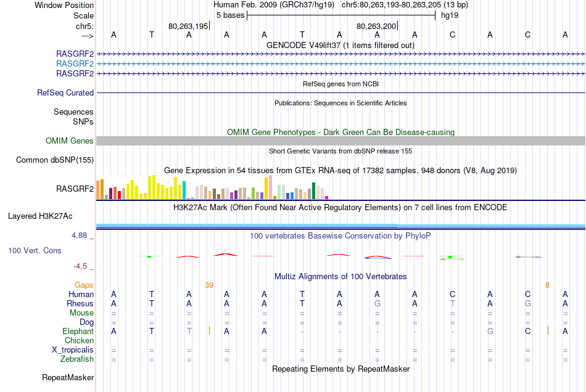The width and height of the screenshot is (586, 392).
Task: Click the Human Feb. 2009 (GRCh37/hg19) assembly text
Action: click(274, 5)
